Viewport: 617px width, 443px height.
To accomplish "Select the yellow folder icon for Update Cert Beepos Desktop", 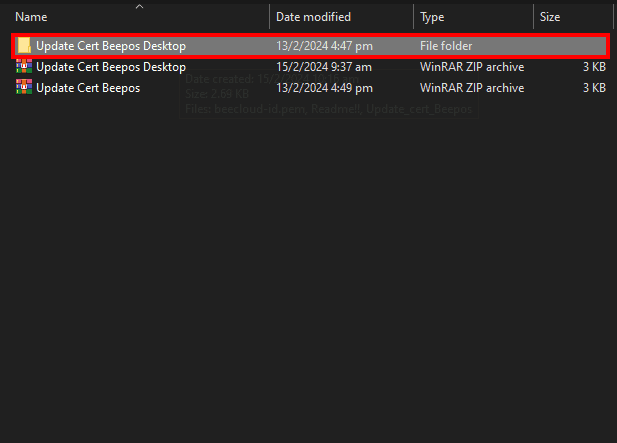I will pyautogui.click(x=24, y=46).
